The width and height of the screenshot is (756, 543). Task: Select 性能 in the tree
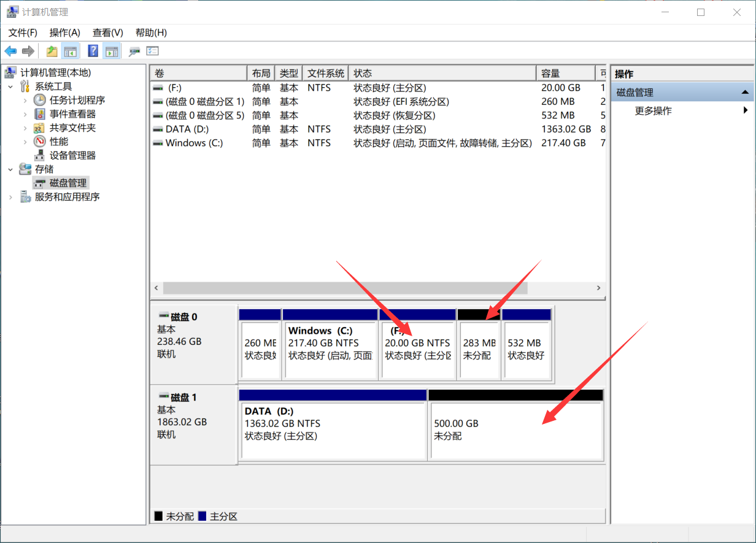tap(59, 142)
